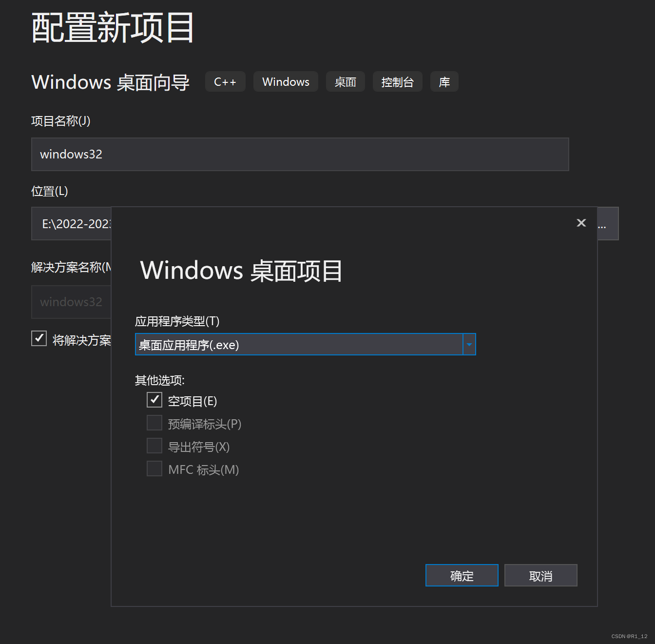
Task: Open the browse folder button for 位置
Action: tap(602, 224)
